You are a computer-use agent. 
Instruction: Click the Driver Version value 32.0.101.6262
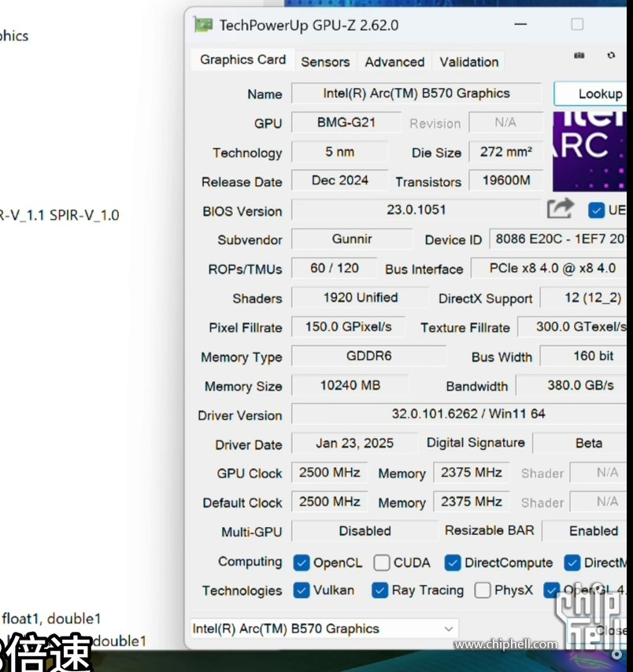coord(459,414)
